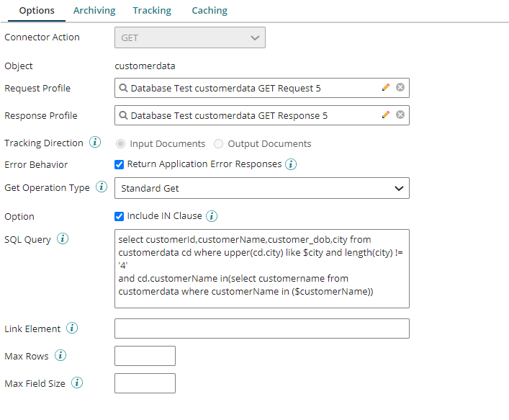Clear the Response Profile with the remove icon
The height and width of the screenshot is (420, 509).
pos(400,115)
